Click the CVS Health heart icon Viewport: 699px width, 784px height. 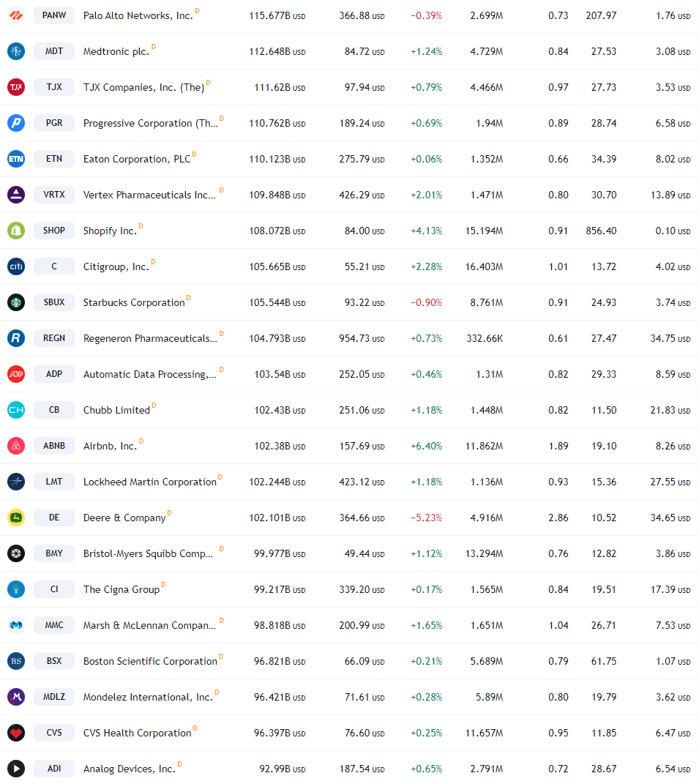pos(16,733)
